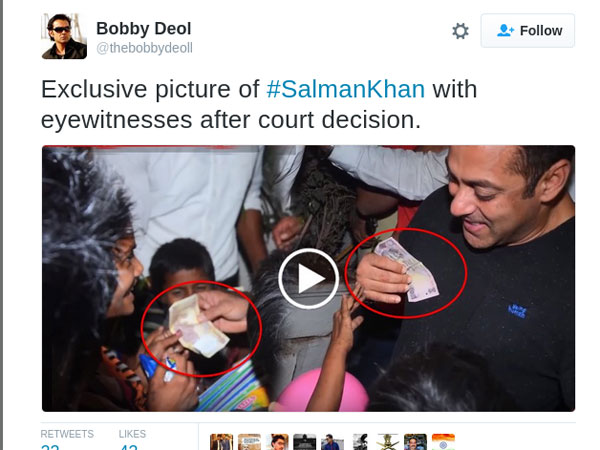The image size is (600, 450).
Task: Open third liker avatar in the row
Action: (277, 441)
